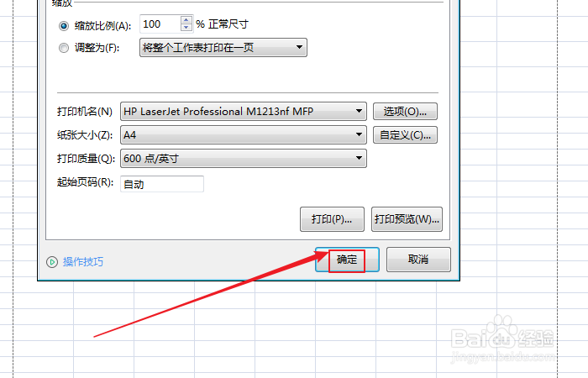Open 打印预览(W)... print preview
The height and width of the screenshot is (378, 588).
[x=407, y=219]
